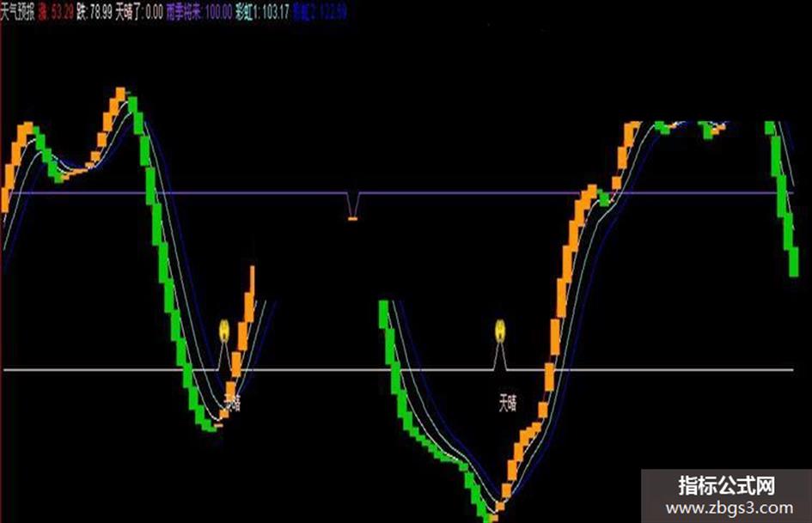The image size is (812, 523).
Task: Click the purple 雨季将来: 100.00 label
Action: 198,12
